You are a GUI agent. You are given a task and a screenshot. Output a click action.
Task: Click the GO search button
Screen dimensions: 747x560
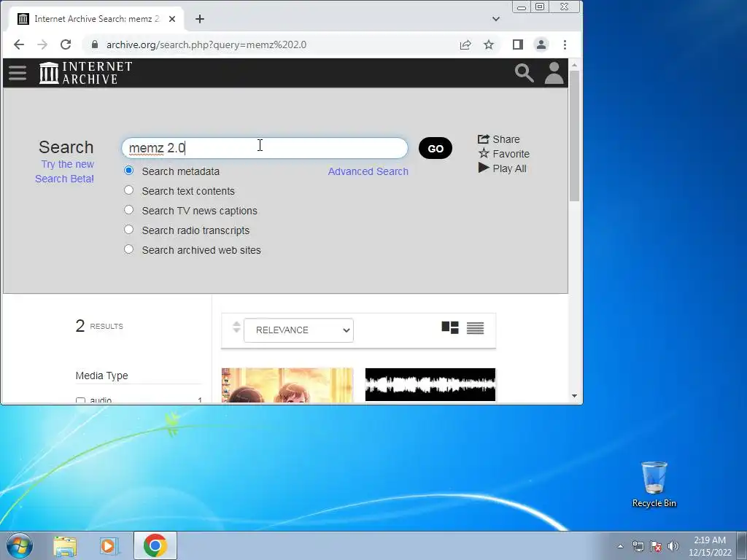pyautogui.click(x=436, y=149)
